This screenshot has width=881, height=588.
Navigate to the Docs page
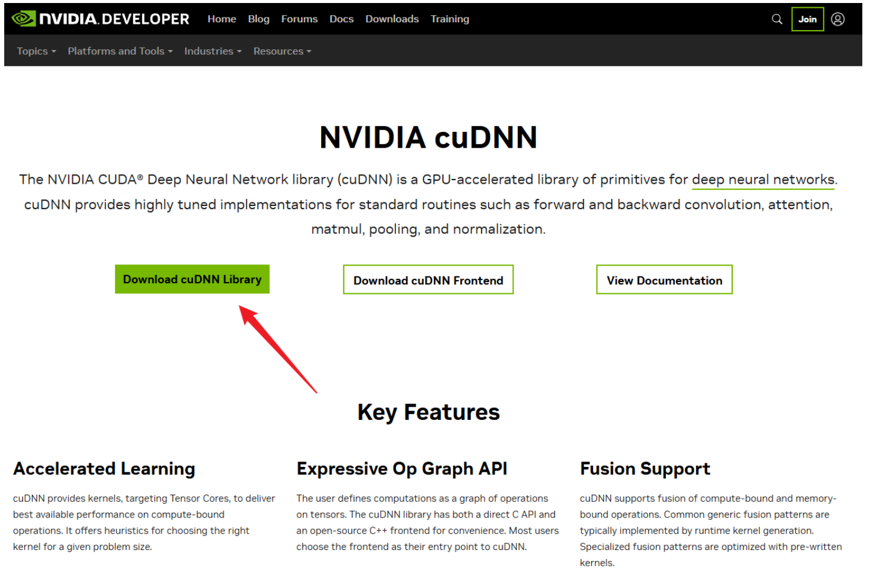coord(342,19)
